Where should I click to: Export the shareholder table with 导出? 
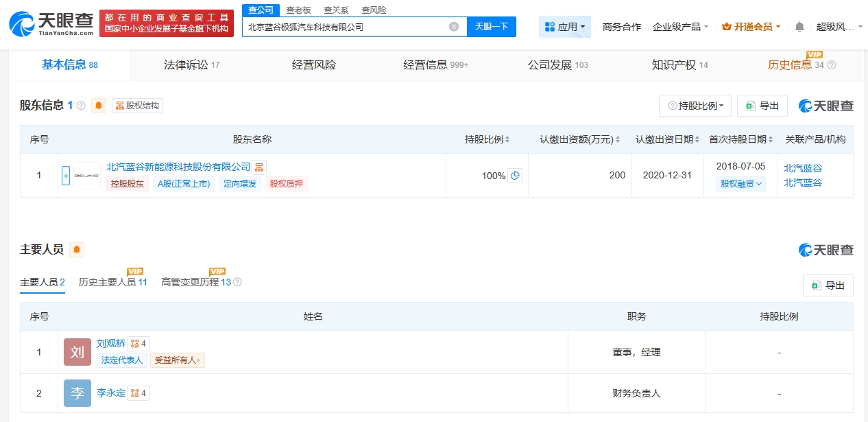coord(762,106)
